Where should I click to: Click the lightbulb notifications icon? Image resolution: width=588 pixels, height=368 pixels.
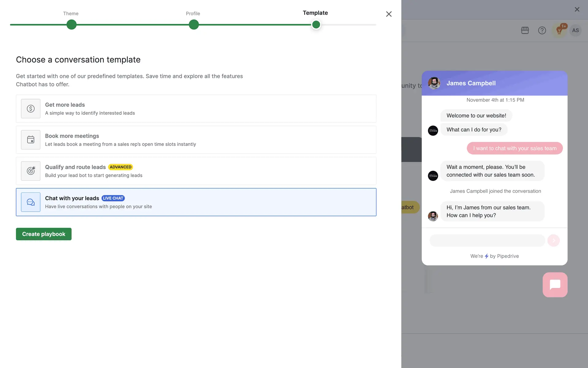coord(559,30)
